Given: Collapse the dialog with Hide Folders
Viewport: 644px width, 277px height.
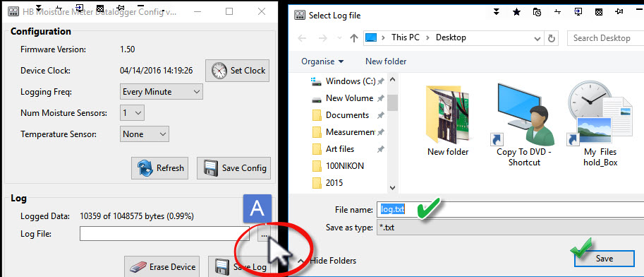Looking at the screenshot, I should pyautogui.click(x=327, y=261).
